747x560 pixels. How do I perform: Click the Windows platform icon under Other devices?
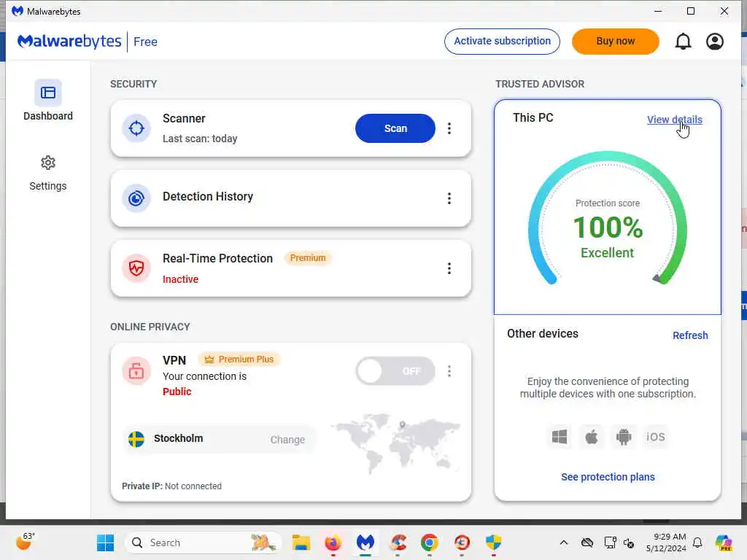pyautogui.click(x=560, y=437)
